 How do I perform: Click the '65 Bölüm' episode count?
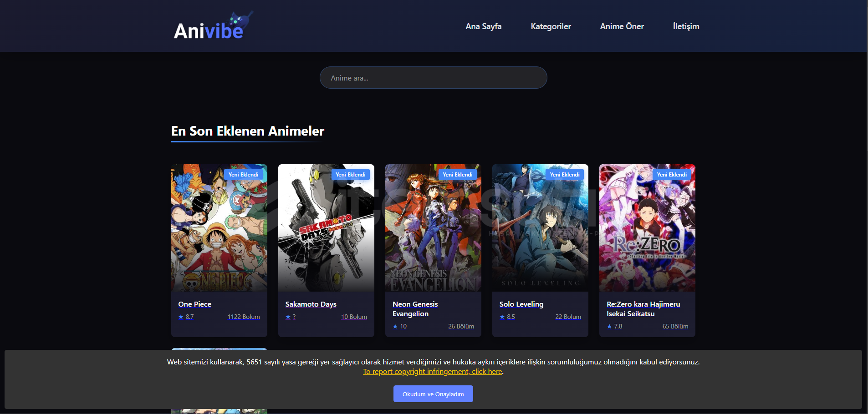click(675, 327)
